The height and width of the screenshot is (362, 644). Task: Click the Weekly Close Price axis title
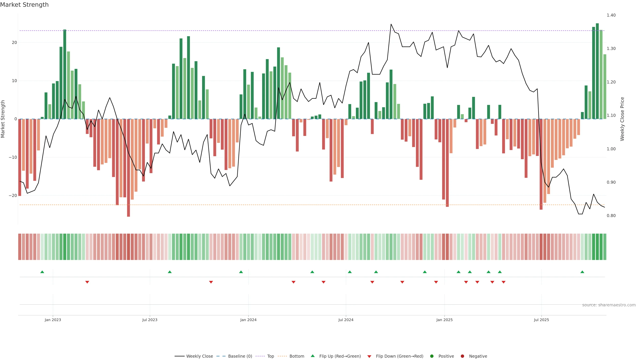(622, 119)
